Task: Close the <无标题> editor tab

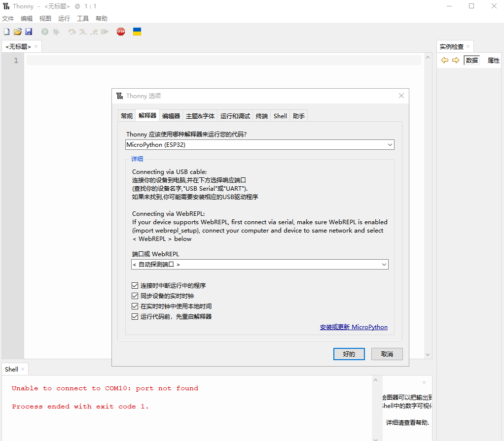Action: tap(36, 47)
